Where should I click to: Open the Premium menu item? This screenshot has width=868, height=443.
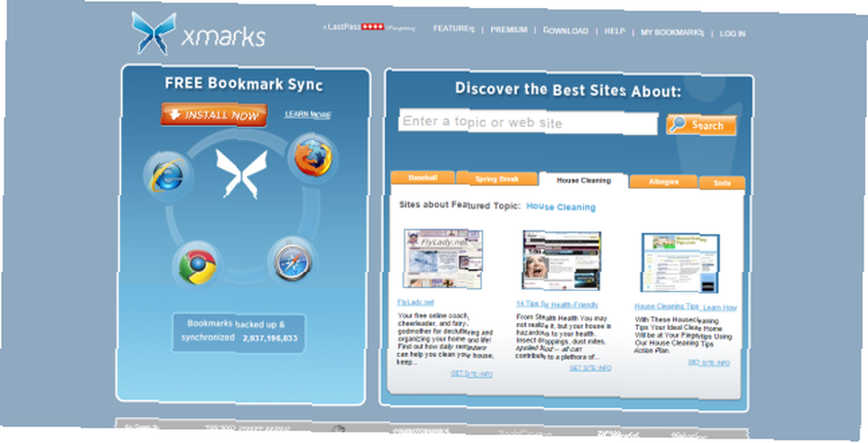coord(509,30)
